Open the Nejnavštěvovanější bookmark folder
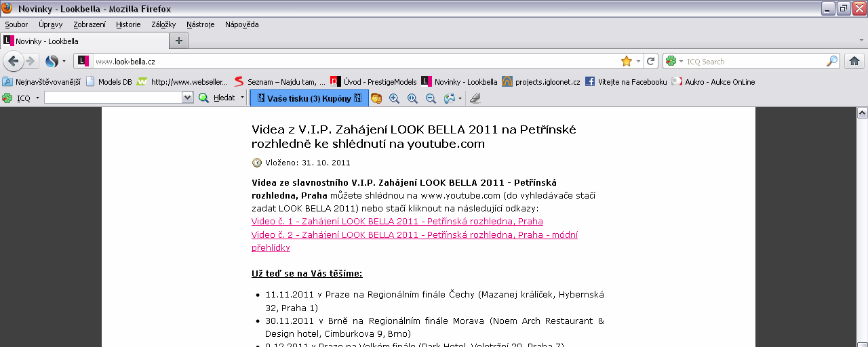This screenshot has height=347, width=868. (41, 81)
